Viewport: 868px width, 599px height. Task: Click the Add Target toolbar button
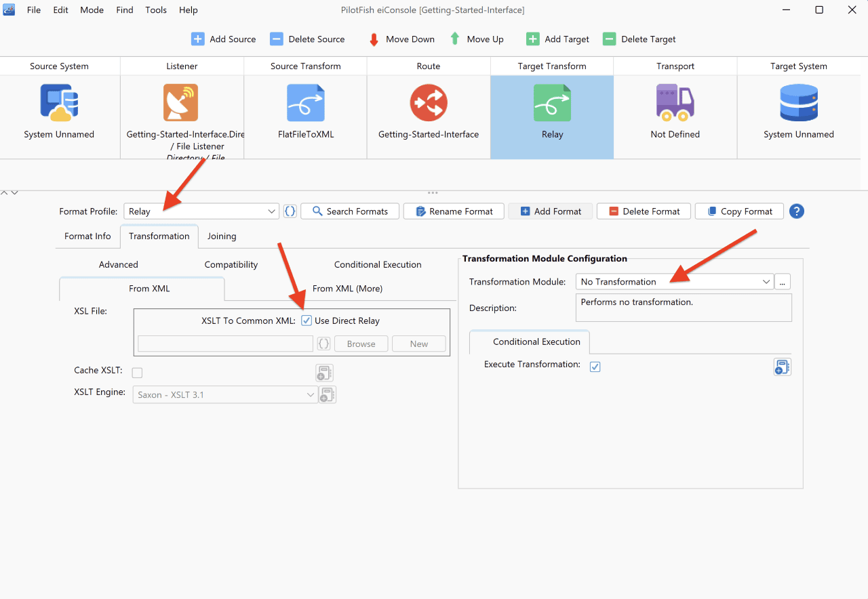(558, 39)
